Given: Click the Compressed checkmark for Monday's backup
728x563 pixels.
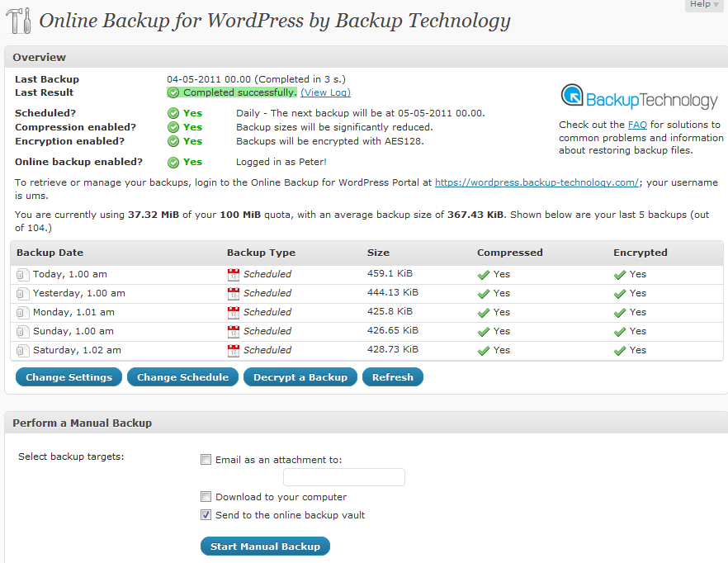Looking at the screenshot, I should [484, 313].
